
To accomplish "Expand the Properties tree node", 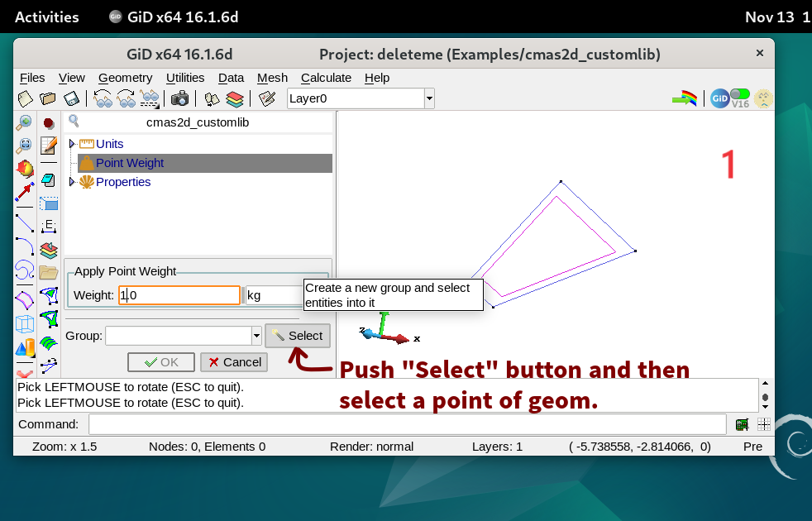I will coord(72,182).
